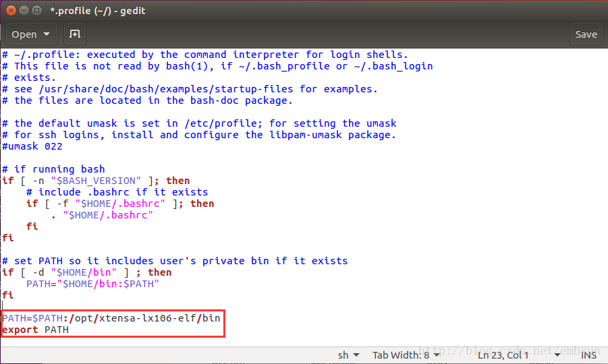
Task: Open the sh language selector in status bar
Action: (x=348, y=355)
